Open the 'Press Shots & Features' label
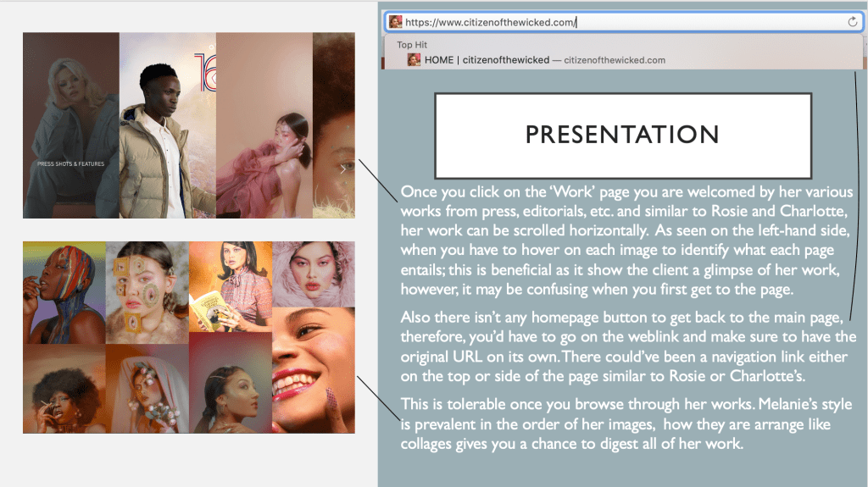Viewport: 868px width, 487px height. [x=71, y=163]
